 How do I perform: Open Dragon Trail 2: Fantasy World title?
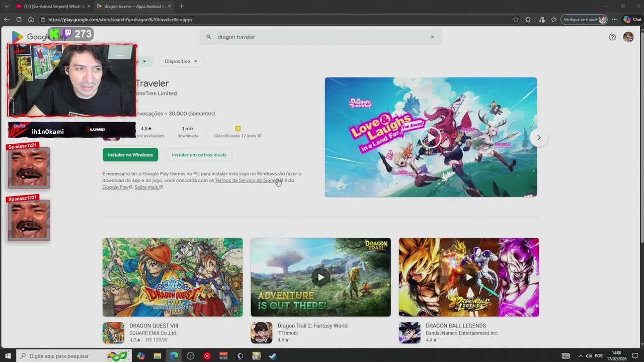(312, 326)
